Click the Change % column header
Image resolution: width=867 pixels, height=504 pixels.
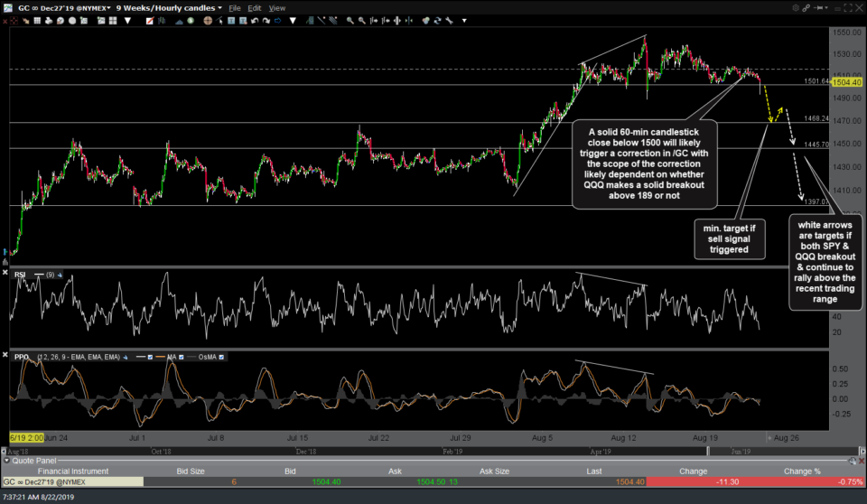point(802,471)
